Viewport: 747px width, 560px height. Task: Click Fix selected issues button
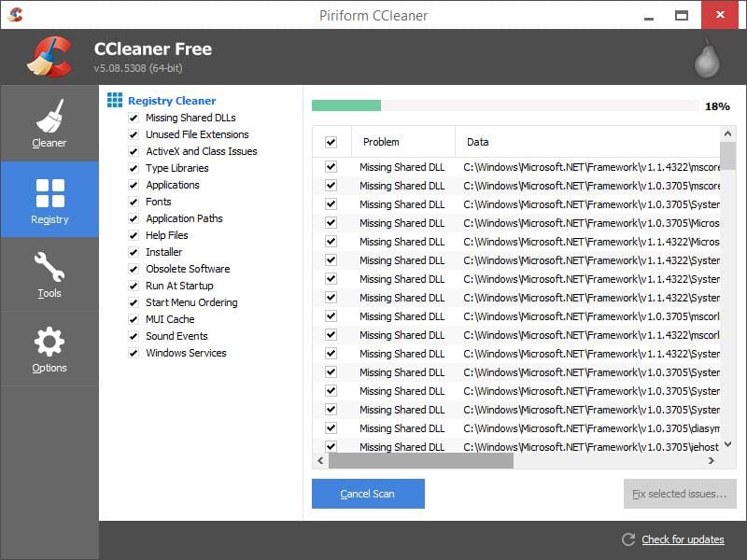[680, 494]
